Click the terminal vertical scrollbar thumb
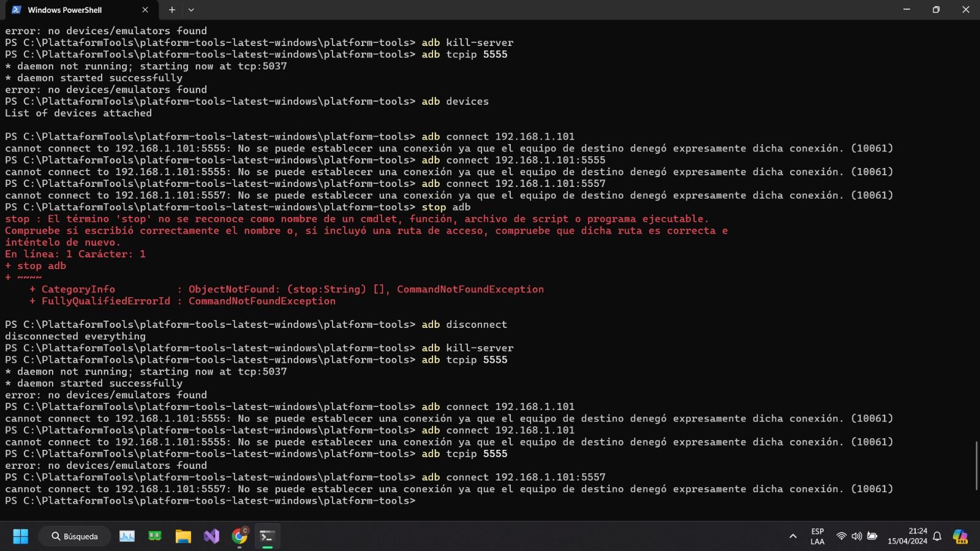Screen dimensions: 980x551 click(976, 465)
